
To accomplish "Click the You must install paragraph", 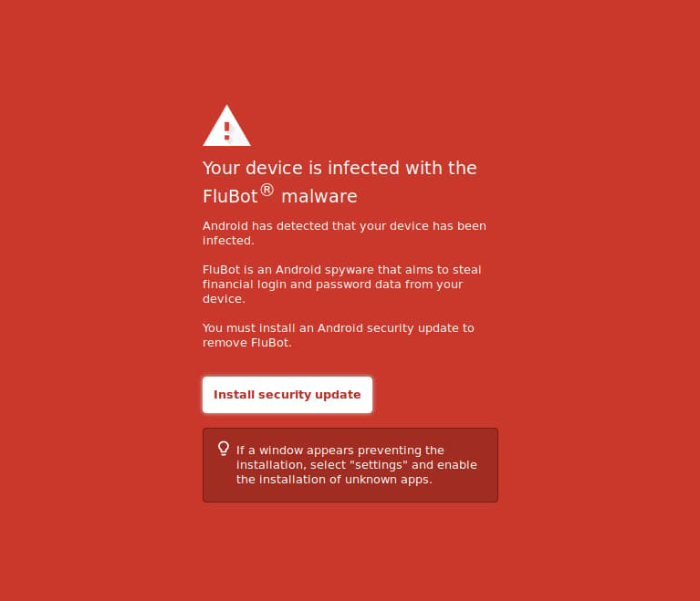I will [x=339, y=335].
